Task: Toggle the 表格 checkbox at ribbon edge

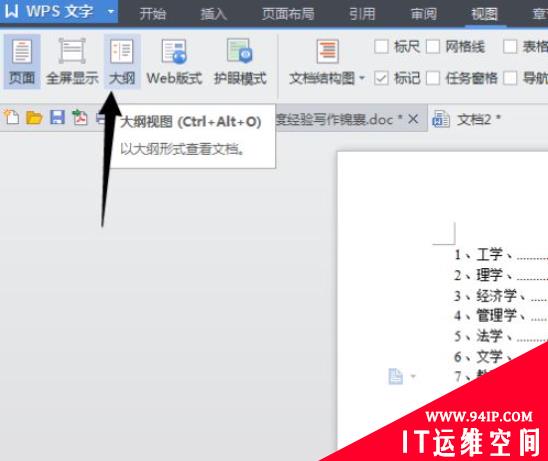Action: pos(510,46)
